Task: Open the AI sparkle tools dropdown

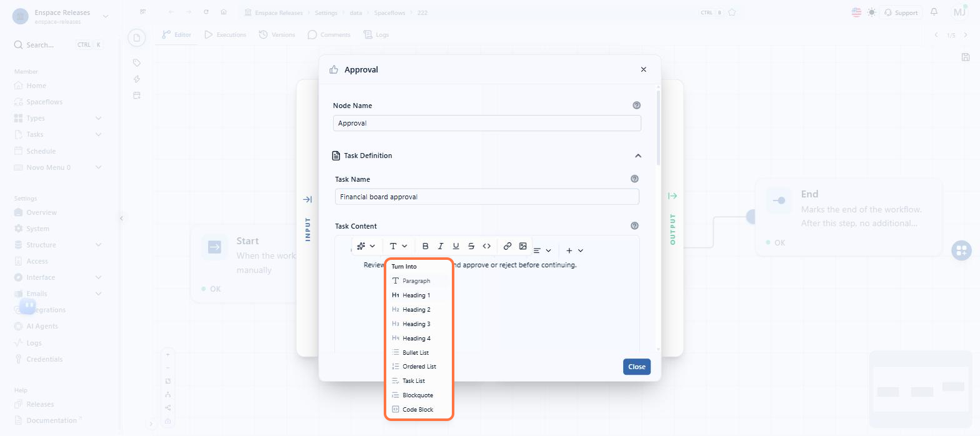Action: [366, 246]
